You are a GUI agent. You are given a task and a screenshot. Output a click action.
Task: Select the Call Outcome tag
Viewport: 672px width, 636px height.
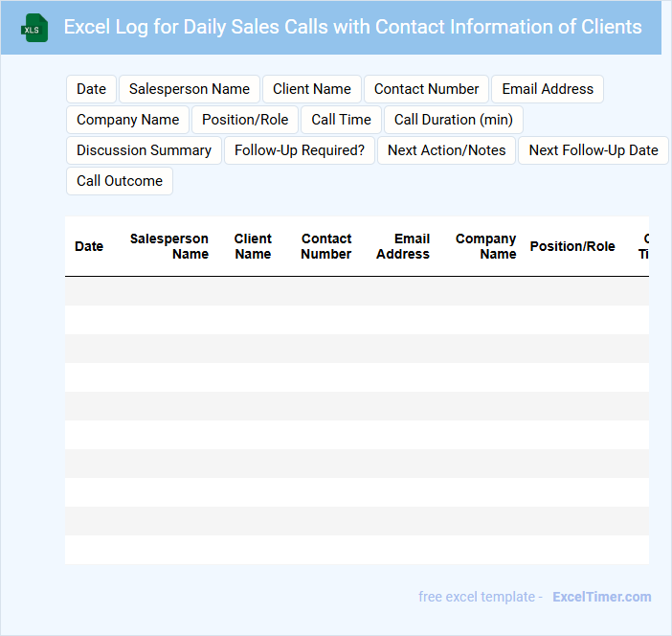tap(119, 181)
